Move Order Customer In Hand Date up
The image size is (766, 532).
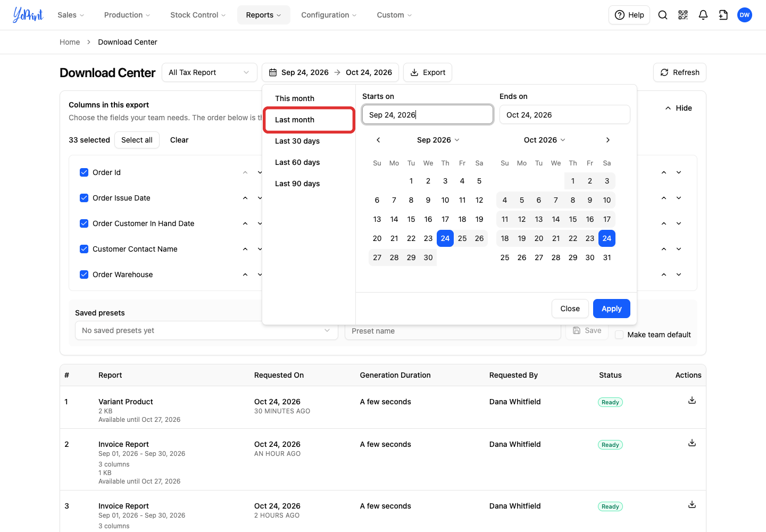pos(245,223)
